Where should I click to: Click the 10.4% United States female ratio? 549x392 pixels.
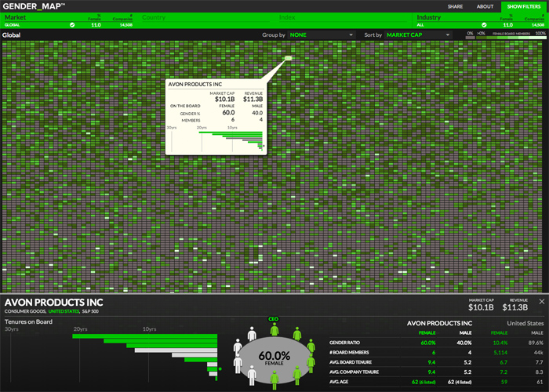pos(500,343)
